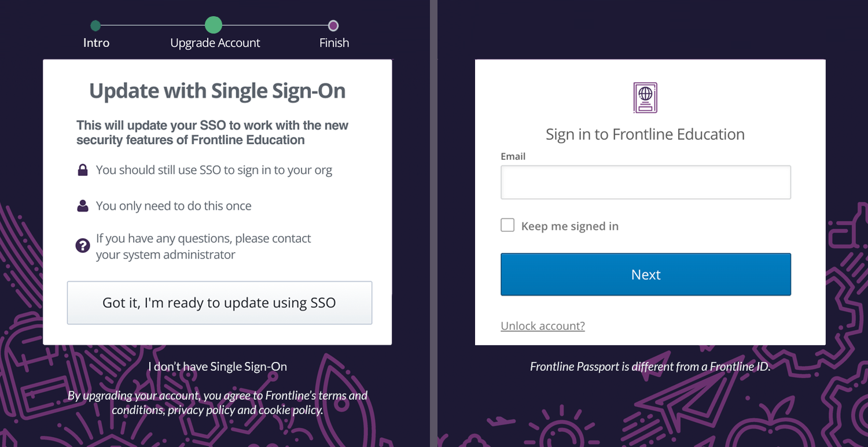Click the 'Intro' step label
Viewport: 868px width, 447px height.
click(x=96, y=43)
